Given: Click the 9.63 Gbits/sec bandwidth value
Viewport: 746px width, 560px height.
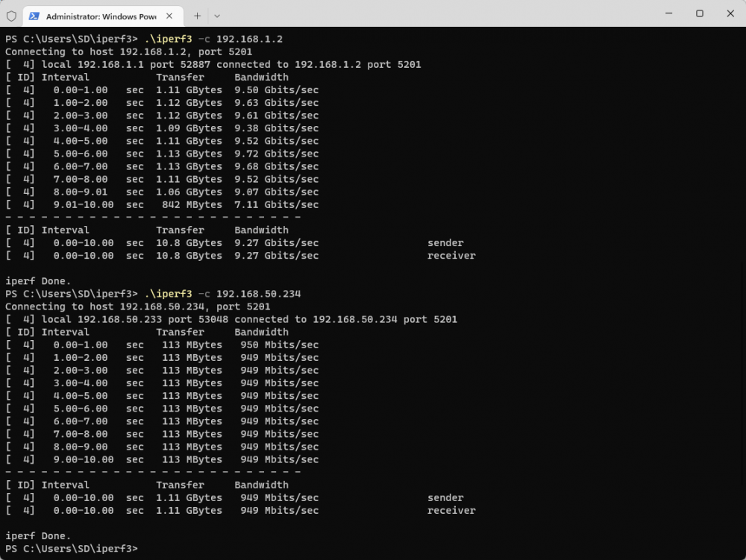Looking at the screenshot, I should pyautogui.click(x=277, y=103).
